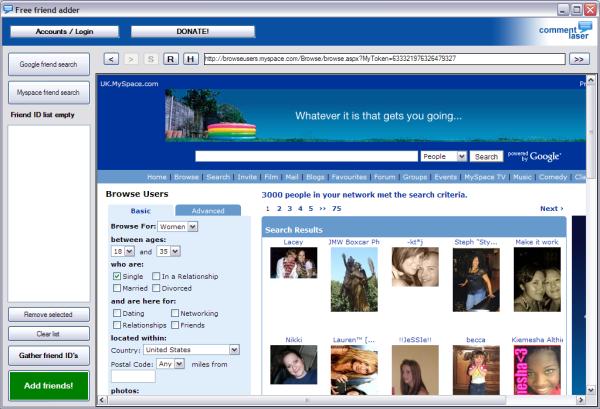Click the postal code input box
Image resolution: width=600 pixels, height=409 pixels.
pos(133,376)
